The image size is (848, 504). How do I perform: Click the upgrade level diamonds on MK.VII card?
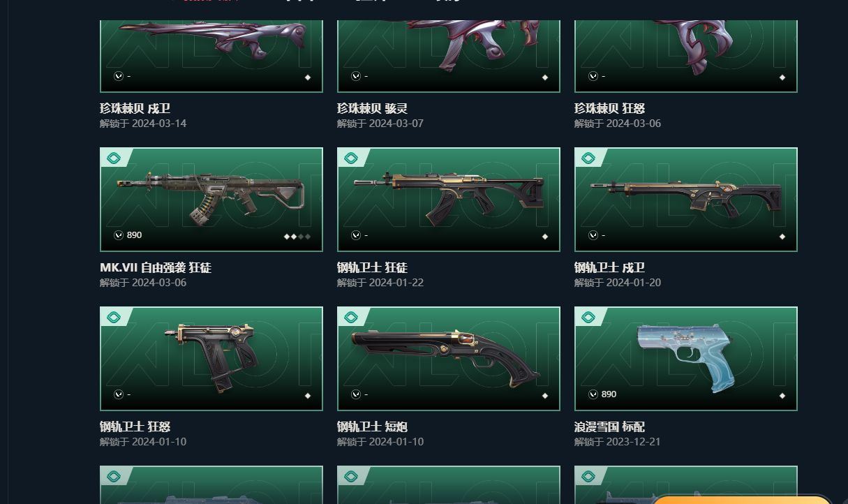pyautogui.click(x=297, y=237)
